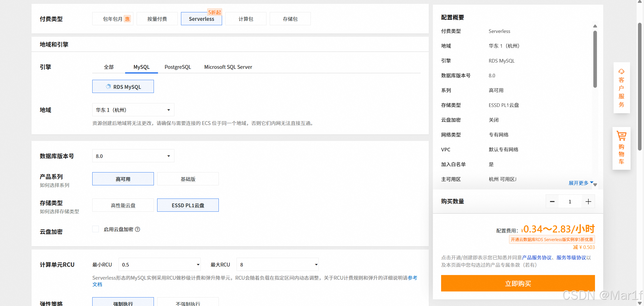Switch to the PostgreSQL engine tab
644x306 pixels.
(x=178, y=67)
